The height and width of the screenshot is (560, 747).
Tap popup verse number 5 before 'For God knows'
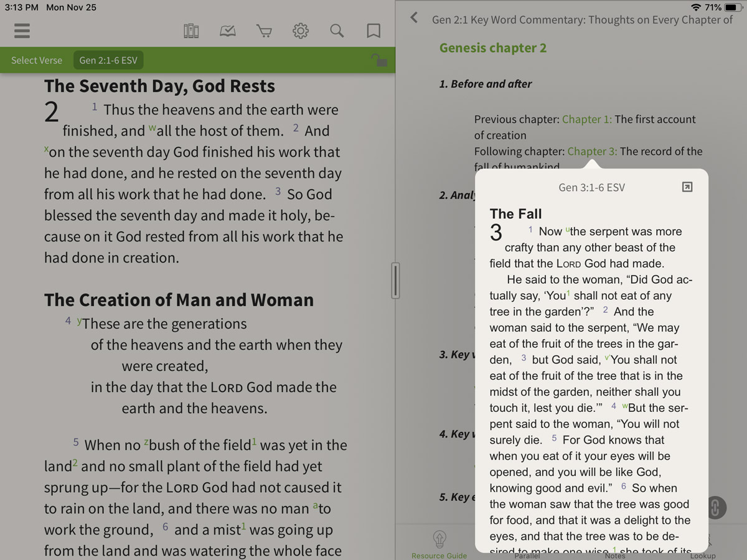[x=554, y=438]
